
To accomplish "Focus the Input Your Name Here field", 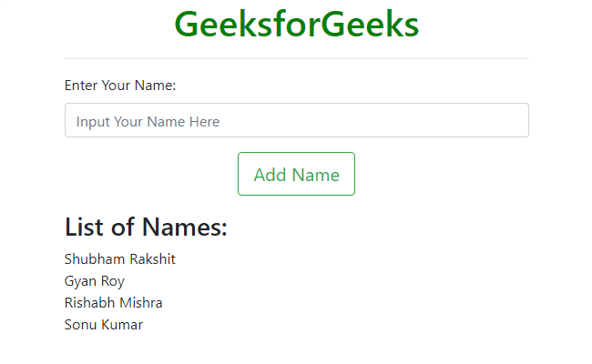I will (296, 121).
